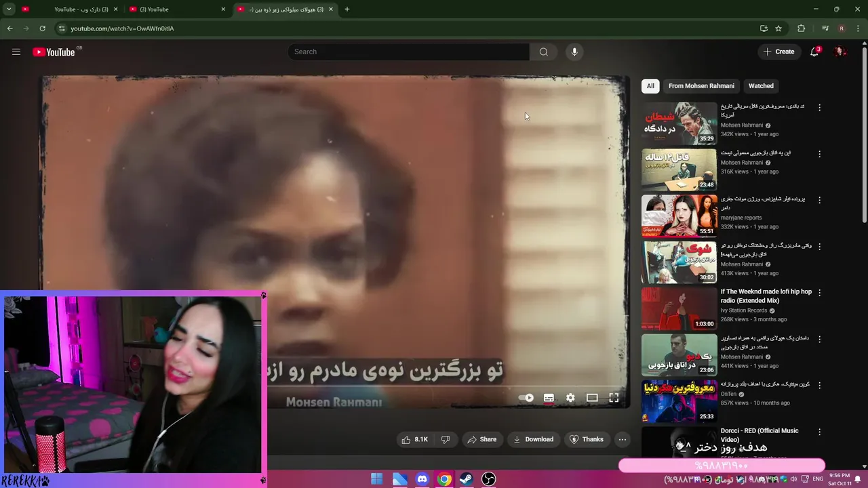Filter by From Mohsen Rahmani chip

(x=701, y=86)
